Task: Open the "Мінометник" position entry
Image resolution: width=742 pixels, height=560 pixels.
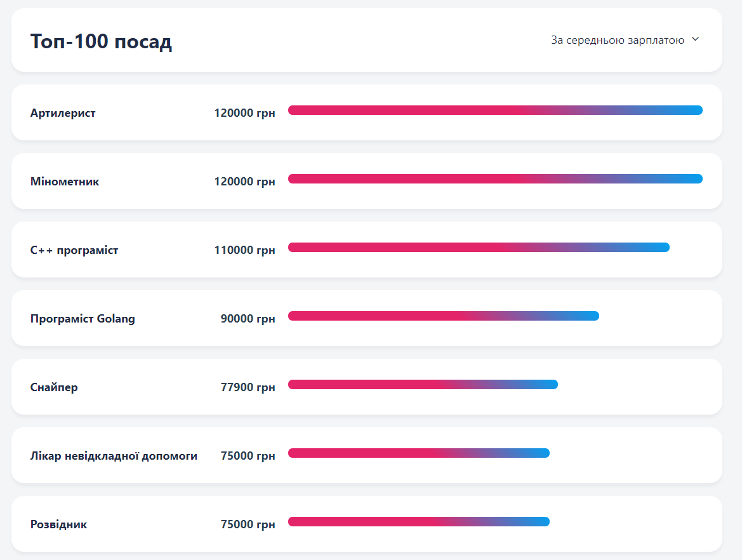Action: (x=64, y=181)
